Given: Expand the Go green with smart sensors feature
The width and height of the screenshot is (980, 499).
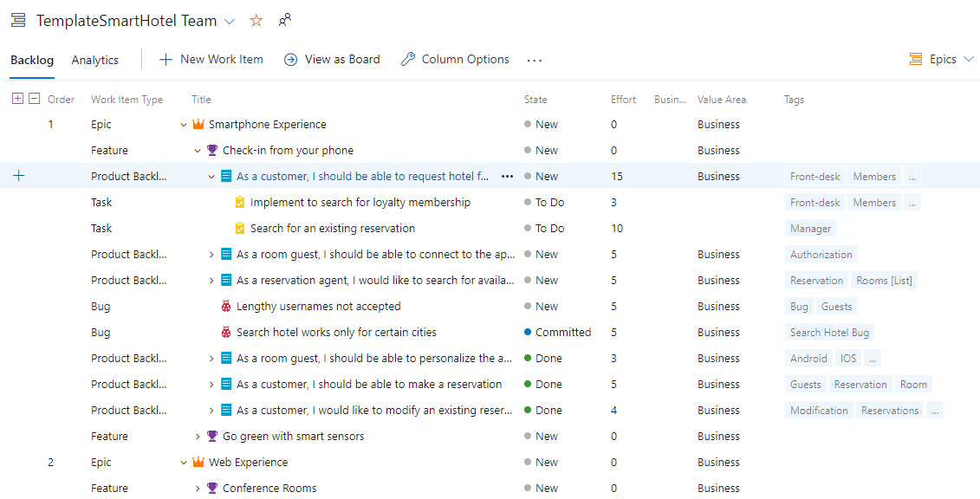Looking at the screenshot, I should tap(197, 436).
